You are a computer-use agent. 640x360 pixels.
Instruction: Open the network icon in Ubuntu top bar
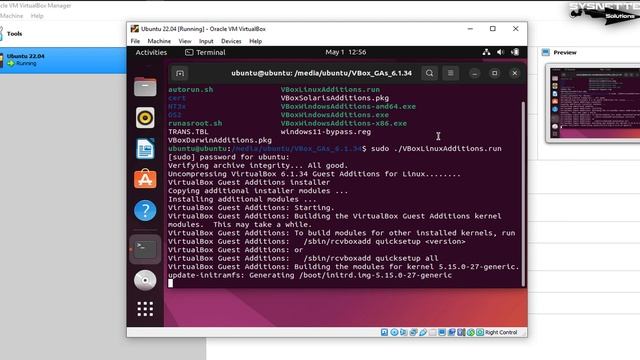point(486,52)
